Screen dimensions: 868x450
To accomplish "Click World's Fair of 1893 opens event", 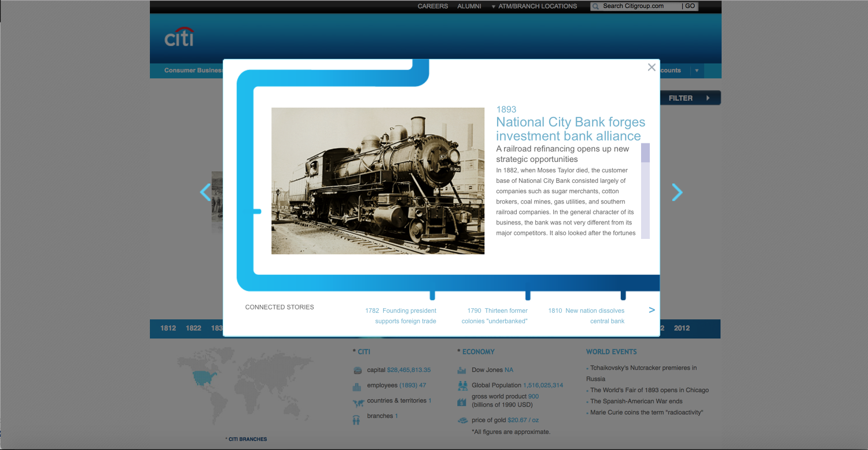I will [x=649, y=390].
